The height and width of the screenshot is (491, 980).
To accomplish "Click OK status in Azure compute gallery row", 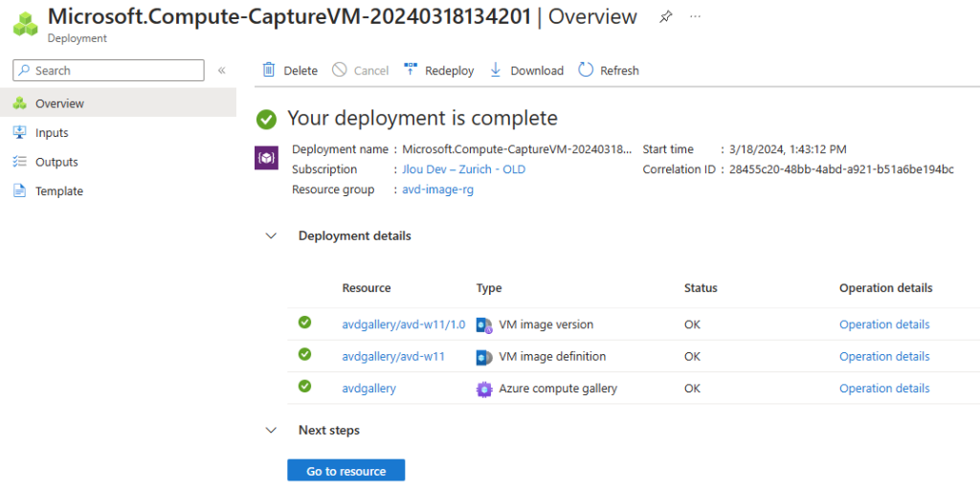I will [693, 388].
